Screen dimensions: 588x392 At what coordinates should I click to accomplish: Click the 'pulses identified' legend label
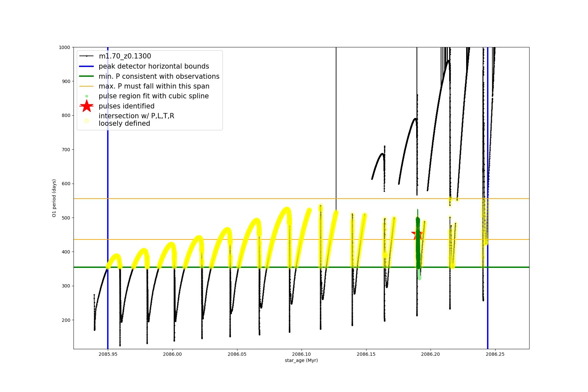tap(126, 106)
